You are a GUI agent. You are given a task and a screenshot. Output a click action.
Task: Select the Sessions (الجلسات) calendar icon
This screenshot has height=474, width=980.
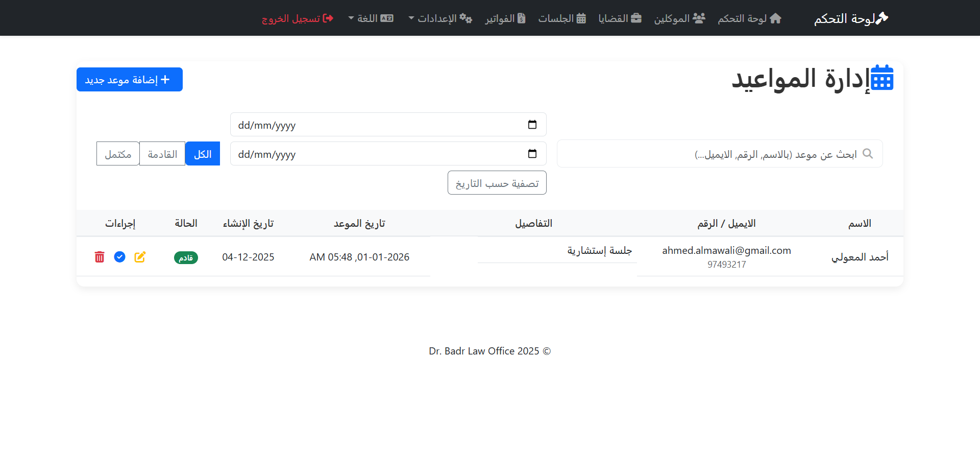tap(581, 17)
